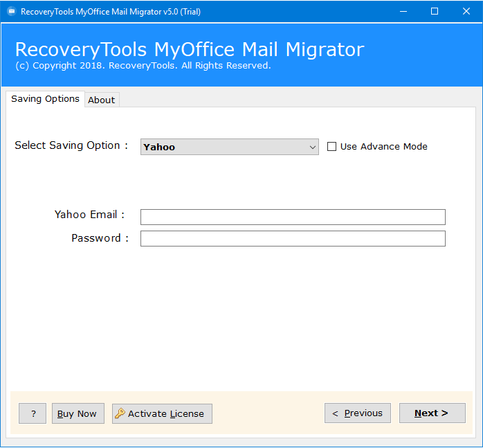483x448 pixels.
Task: Proceed with the Next button
Action: 432,413
